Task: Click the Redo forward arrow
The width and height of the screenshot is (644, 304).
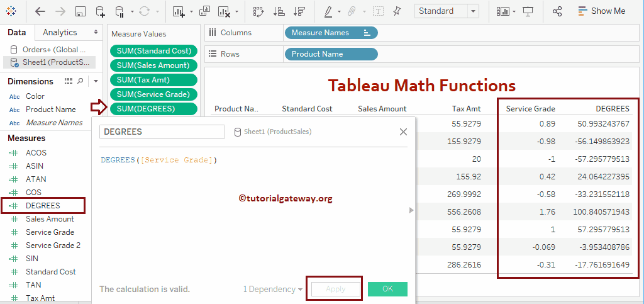Action: click(60, 11)
